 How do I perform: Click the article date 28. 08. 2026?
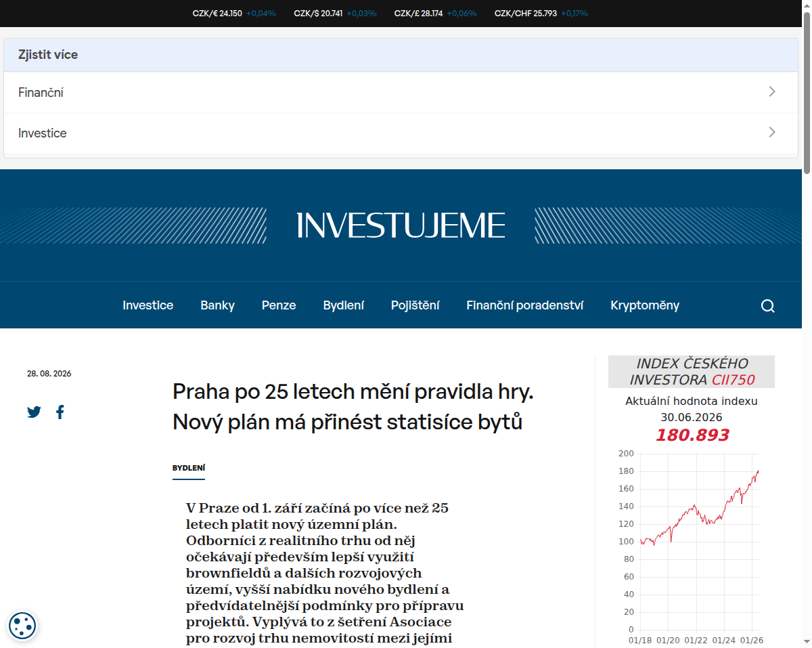[x=49, y=374]
